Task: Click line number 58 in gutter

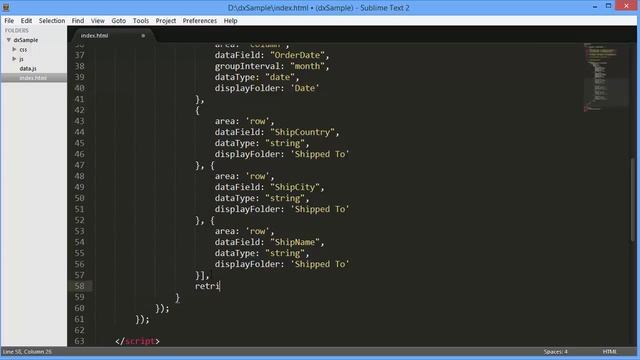Action: click(x=80, y=286)
